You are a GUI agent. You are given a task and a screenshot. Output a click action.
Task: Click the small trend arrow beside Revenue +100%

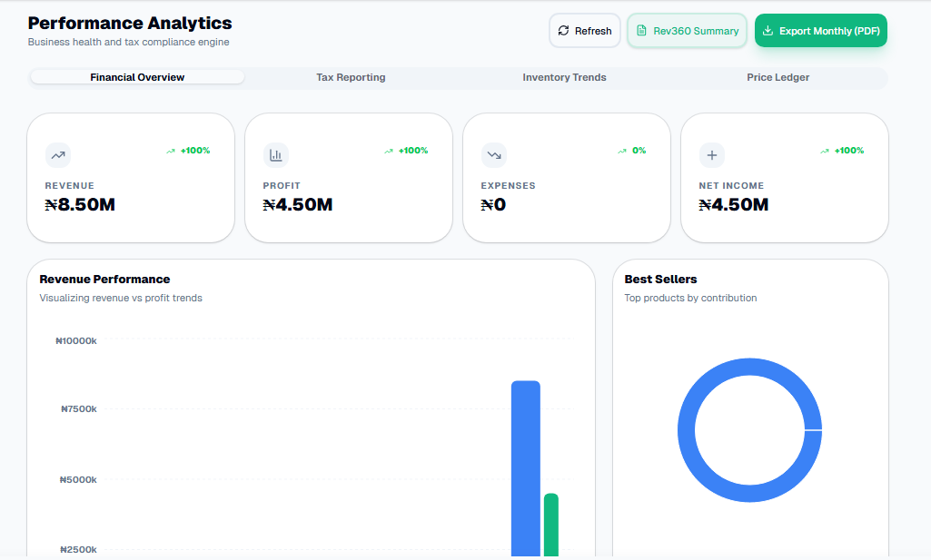[x=171, y=152]
